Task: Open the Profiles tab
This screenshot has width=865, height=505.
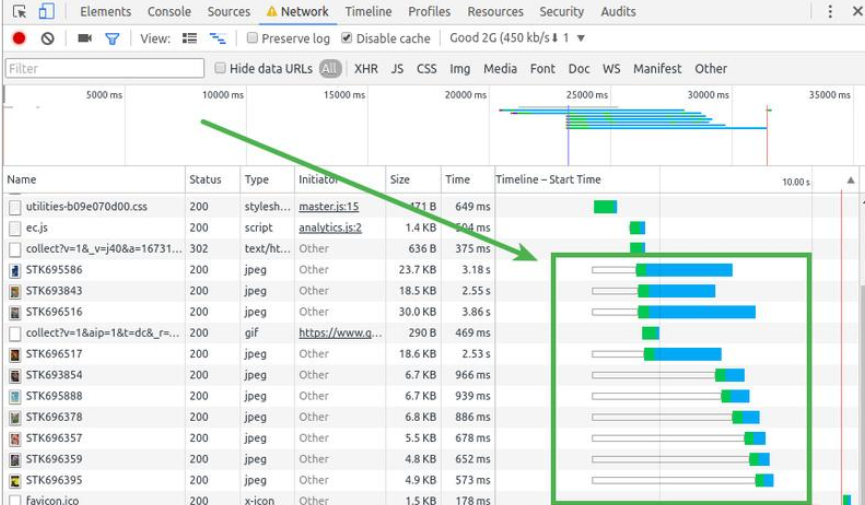Action: pyautogui.click(x=429, y=12)
